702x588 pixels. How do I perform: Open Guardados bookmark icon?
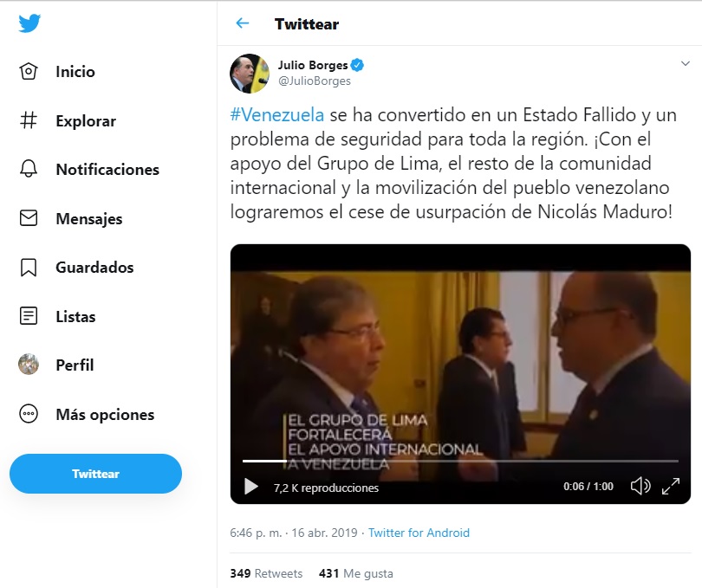point(29,267)
